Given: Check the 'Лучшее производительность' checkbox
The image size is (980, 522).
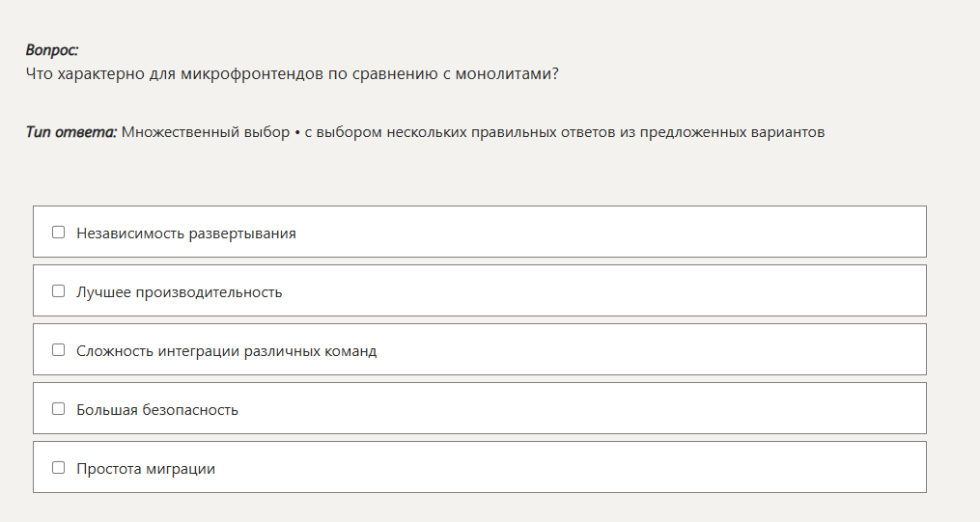Looking at the screenshot, I should [58, 291].
